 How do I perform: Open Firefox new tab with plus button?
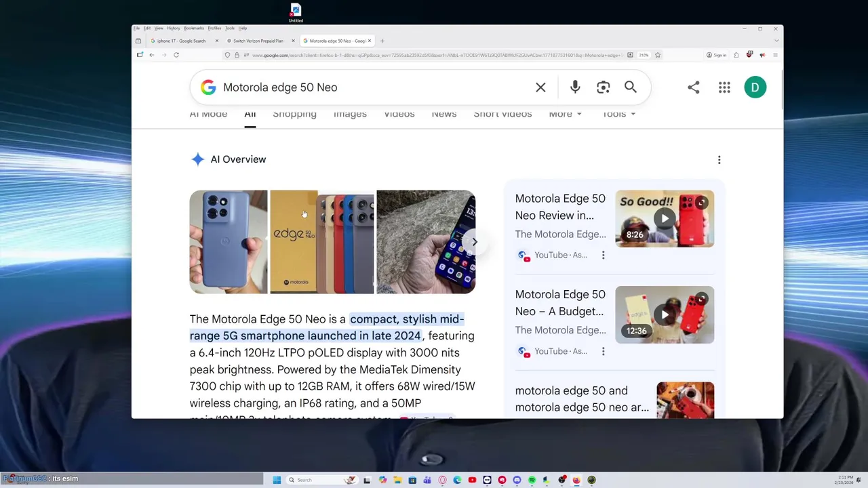point(382,41)
